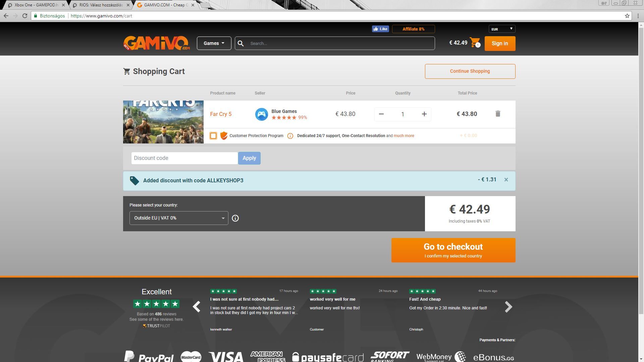Image resolution: width=644 pixels, height=362 pixels.
Task: Open country selector Outside EU VAT 0%
Action: coord(179,218)
